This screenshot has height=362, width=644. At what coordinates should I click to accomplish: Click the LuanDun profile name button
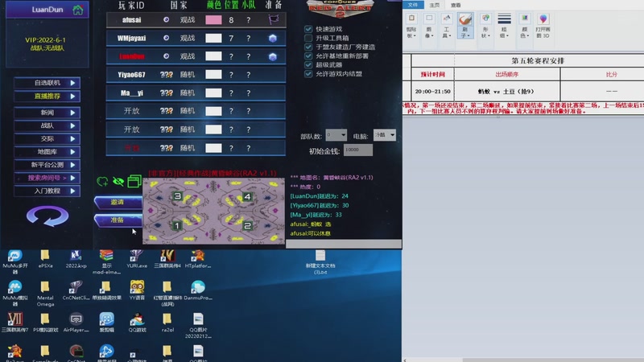pyautogui.click(x=47, y=10)
